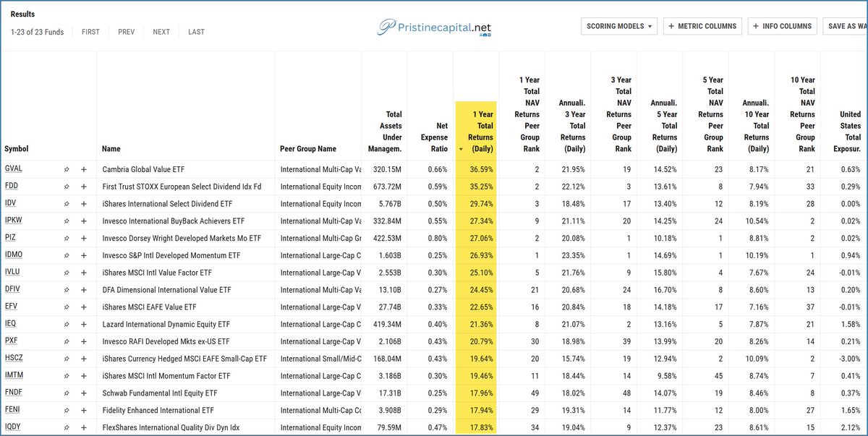
Task: Add DFIV with its plus icon
Action: [x=84, y=290]
